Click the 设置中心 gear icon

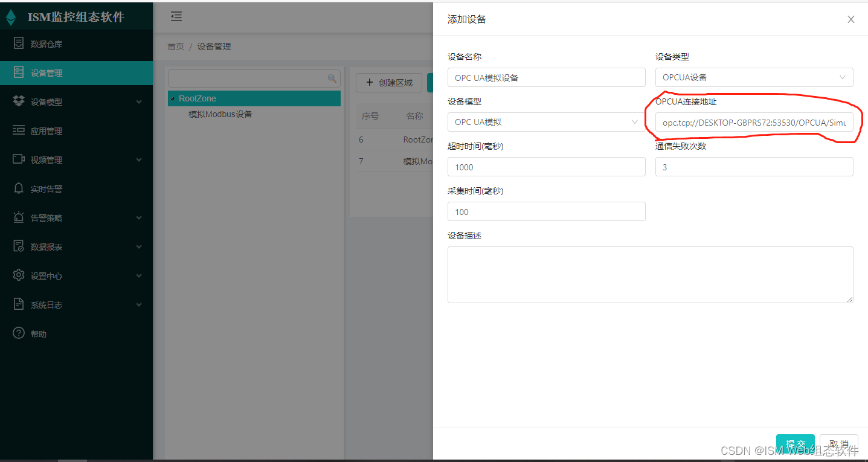tap(19, 275)
